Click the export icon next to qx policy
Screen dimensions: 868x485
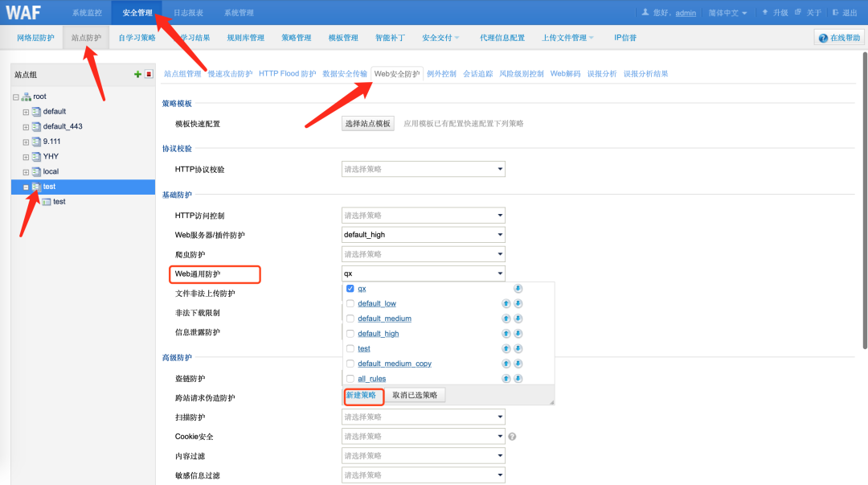[x=518, y=288]
